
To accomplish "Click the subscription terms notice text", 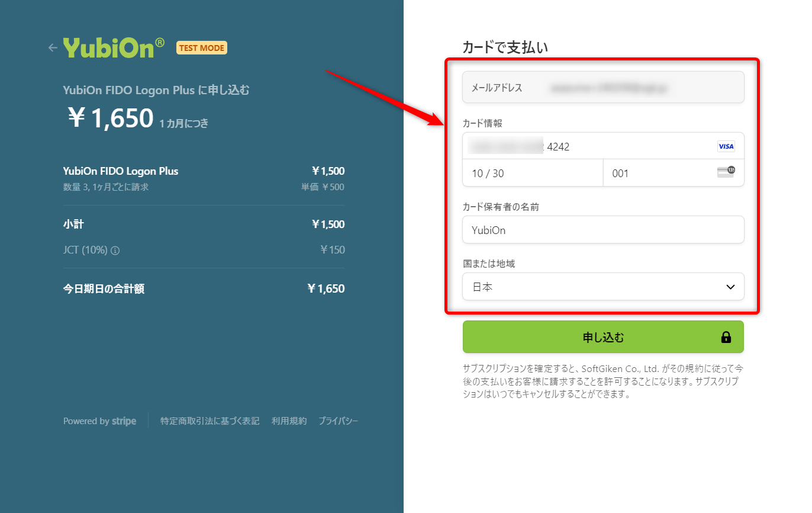I will pyautogui.click(x=603, y=381).
